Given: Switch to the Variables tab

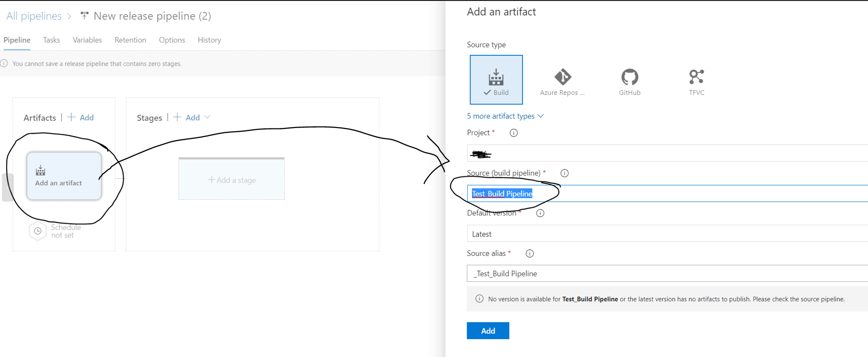Looking at the screenshot, I should tap(87, 40).
